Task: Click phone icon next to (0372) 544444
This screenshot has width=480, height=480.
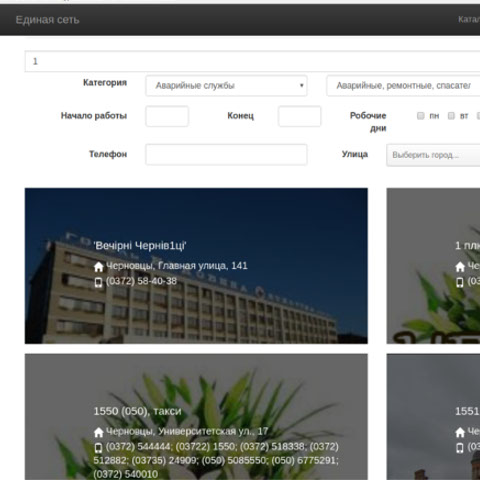Action: coord(98,448)
